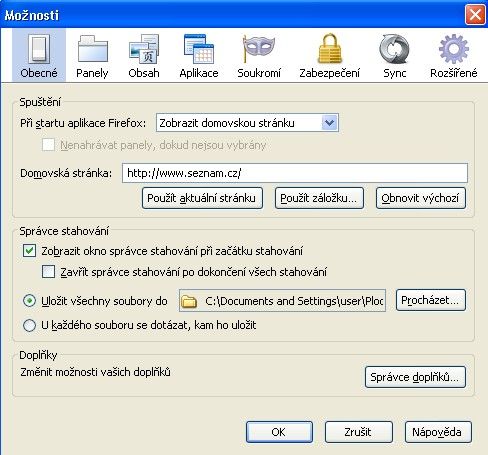The image size is (488, 455).
Task: Open the Panely settings folder icon
Action: pos(92,49)
